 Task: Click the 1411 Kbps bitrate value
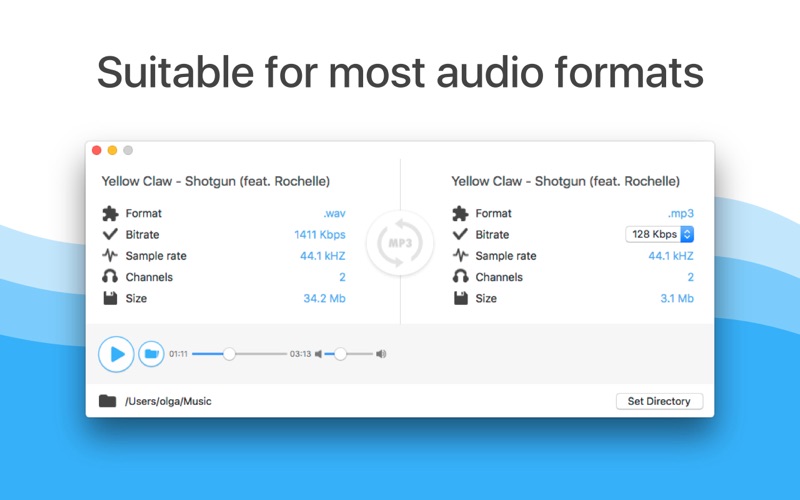pyautogui.click(x=320, y=235)
